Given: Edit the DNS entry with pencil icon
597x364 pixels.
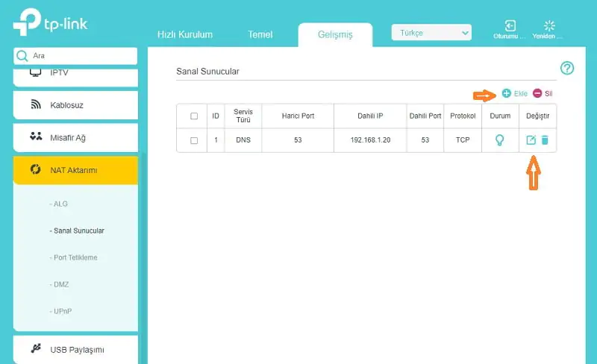Looking at the screenshot, I should coord(531,140).
